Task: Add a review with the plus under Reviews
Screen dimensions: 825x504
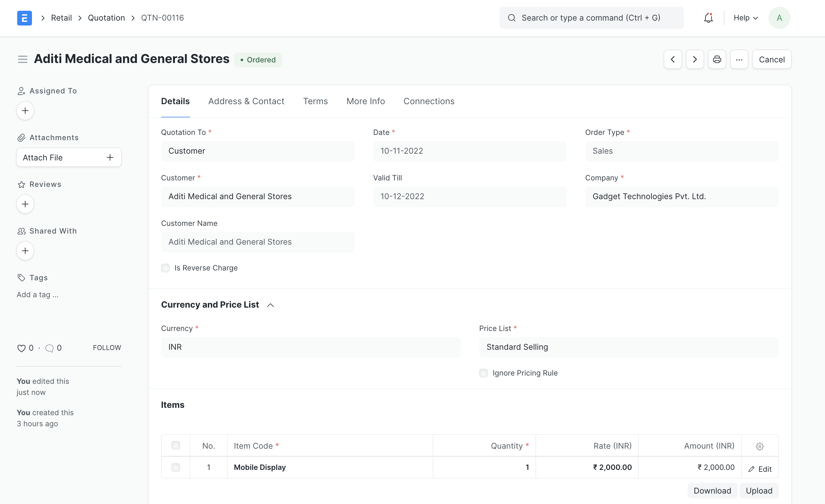Action: (x=25, y=204)
